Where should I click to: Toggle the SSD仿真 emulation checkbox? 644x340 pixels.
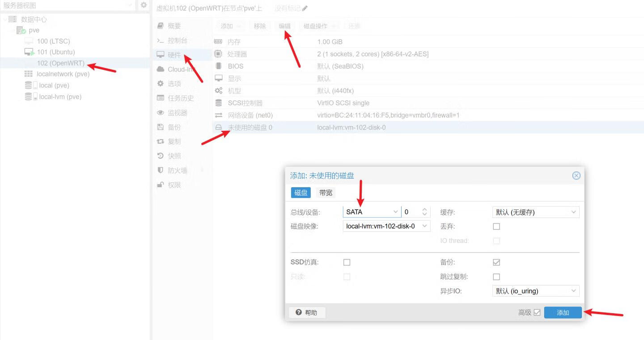click(347, 262)
